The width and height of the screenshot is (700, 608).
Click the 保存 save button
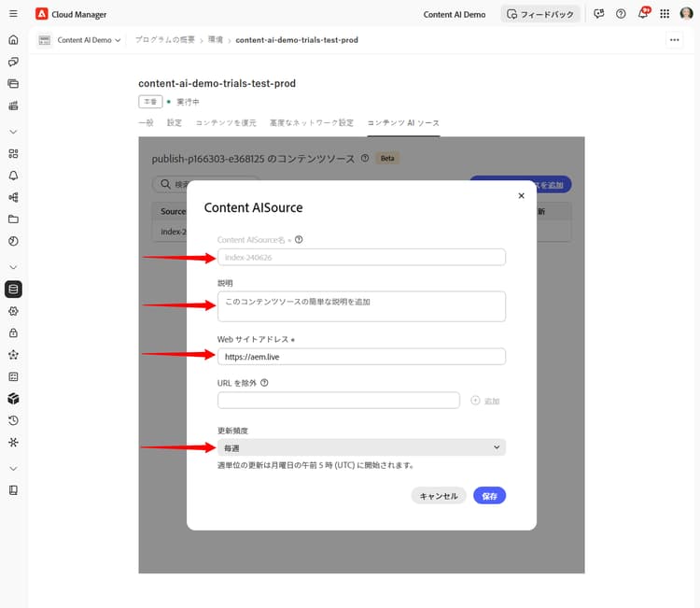tap(489, 496)
